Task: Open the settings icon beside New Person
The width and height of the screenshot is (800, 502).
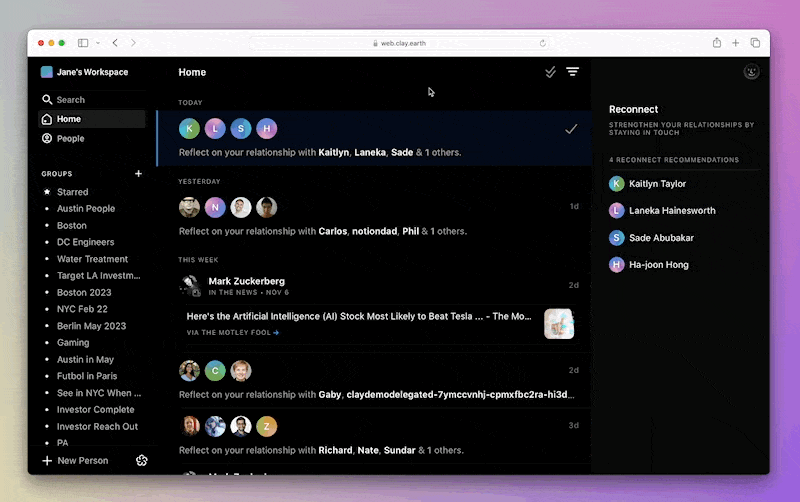Action: 142,461
